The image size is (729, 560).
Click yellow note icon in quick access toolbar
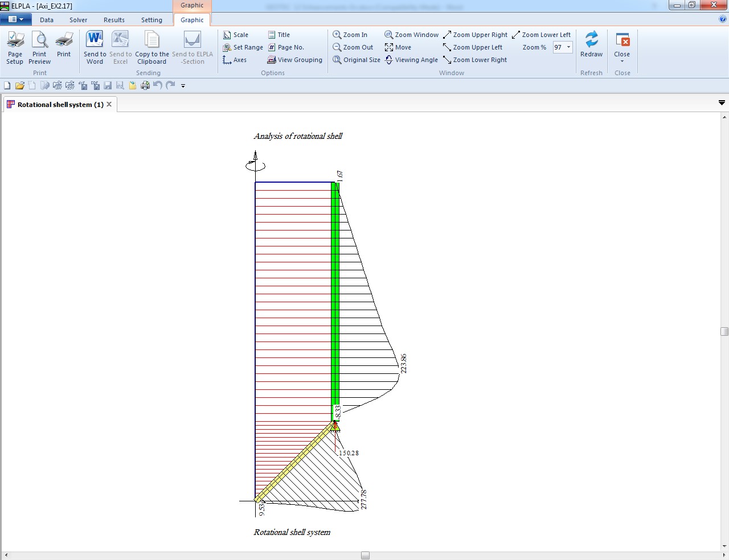pos(133,85)
